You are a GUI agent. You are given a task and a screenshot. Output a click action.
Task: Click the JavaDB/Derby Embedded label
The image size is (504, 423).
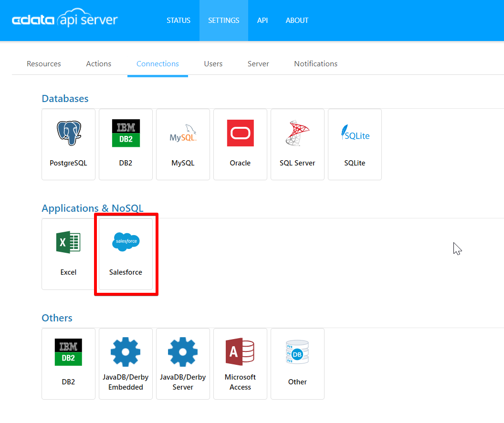pyautogui.click(x=126, y=382)
